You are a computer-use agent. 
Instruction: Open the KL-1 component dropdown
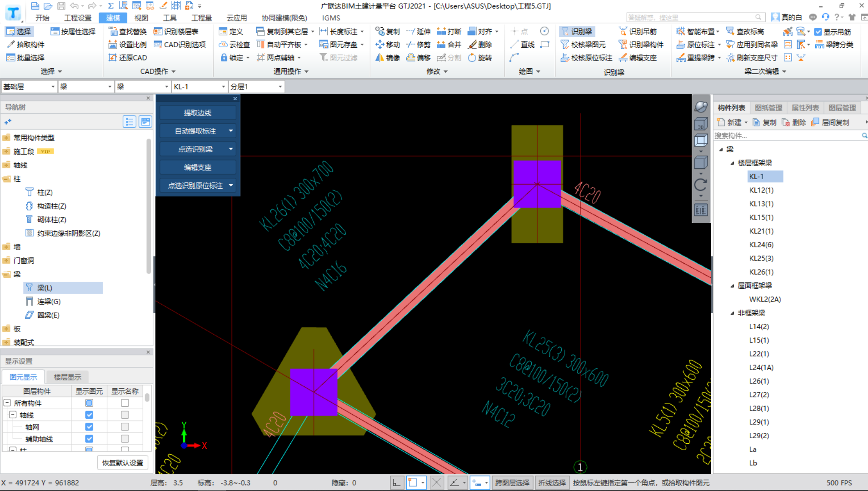[200, 86]
